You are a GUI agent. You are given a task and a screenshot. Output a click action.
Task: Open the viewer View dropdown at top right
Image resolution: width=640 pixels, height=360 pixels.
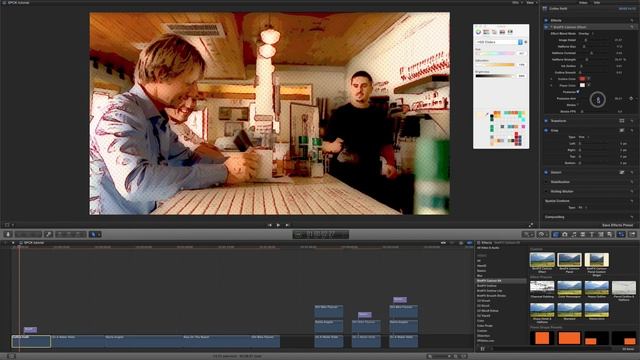(x=531, y=2)
